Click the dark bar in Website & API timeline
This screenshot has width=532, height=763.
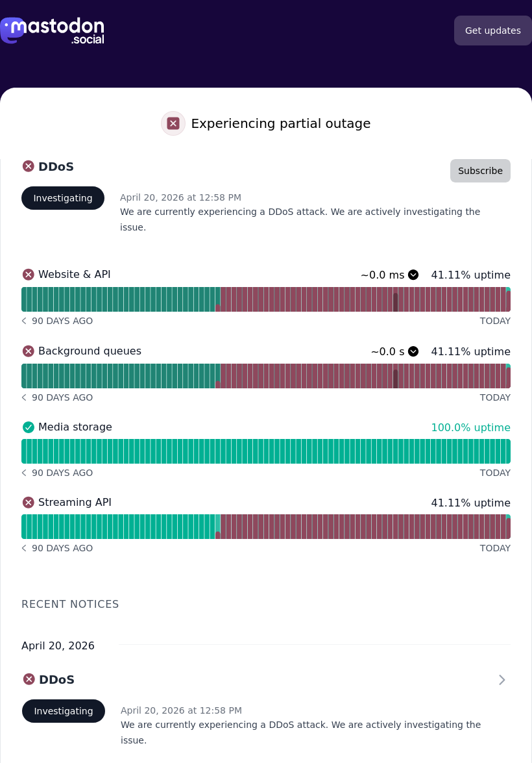coord(395,302)
